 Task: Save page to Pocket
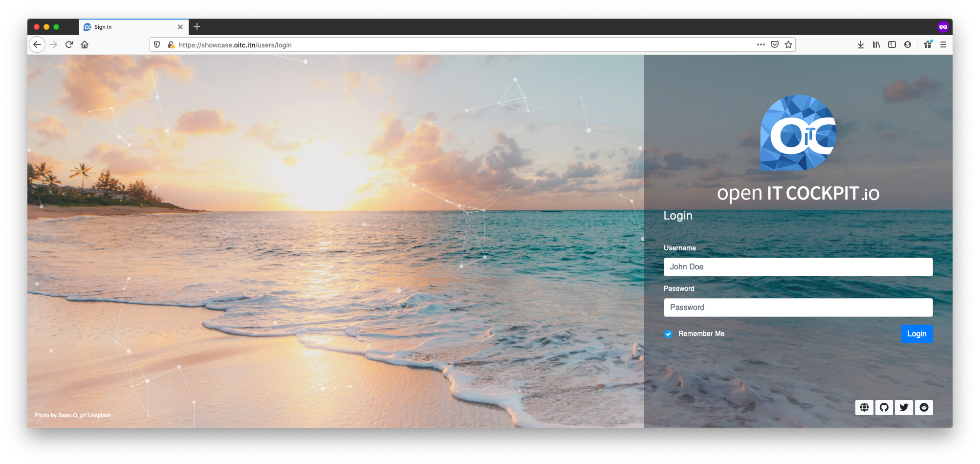coord(774,44)
